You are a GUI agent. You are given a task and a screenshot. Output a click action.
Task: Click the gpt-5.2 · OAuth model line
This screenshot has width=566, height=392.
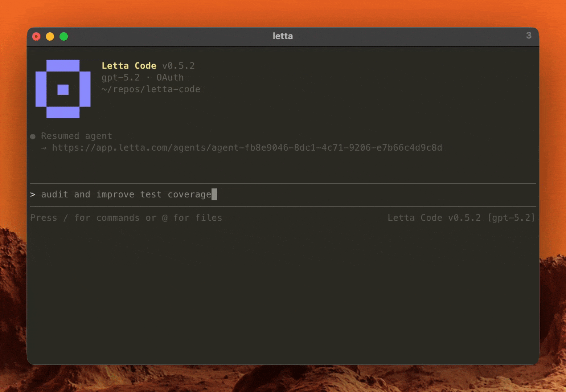click(x=142, y=77)
